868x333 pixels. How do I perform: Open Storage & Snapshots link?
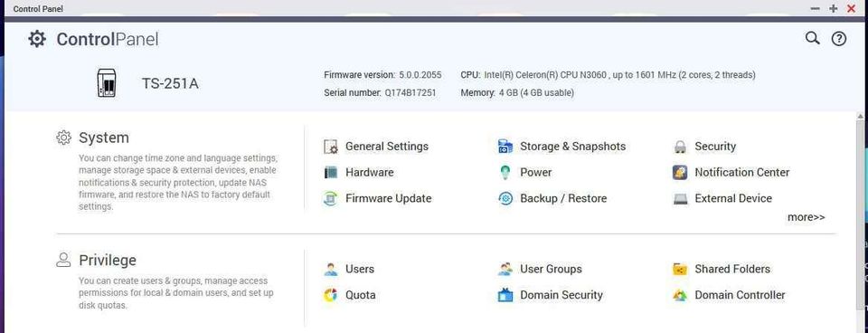(x=573, y=147)
